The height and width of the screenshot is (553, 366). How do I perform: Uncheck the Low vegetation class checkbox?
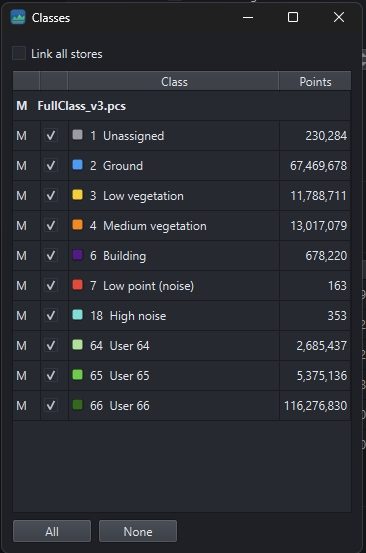tap(51, 195)
